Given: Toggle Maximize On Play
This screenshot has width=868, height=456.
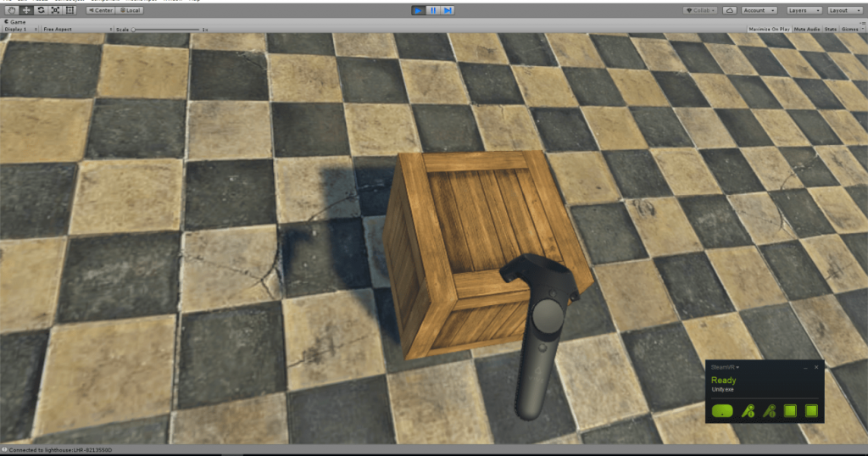Looking at the screenshot, I should 769,29.
